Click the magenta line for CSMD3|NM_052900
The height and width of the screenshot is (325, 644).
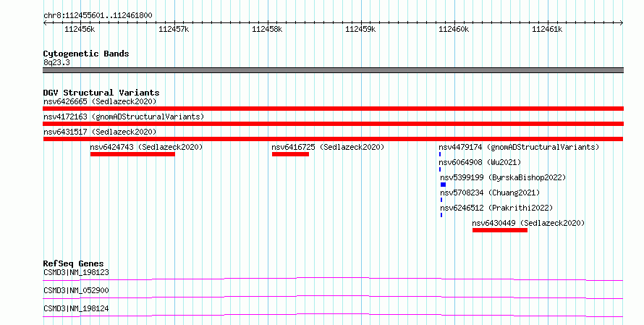[x=333, y=297]
